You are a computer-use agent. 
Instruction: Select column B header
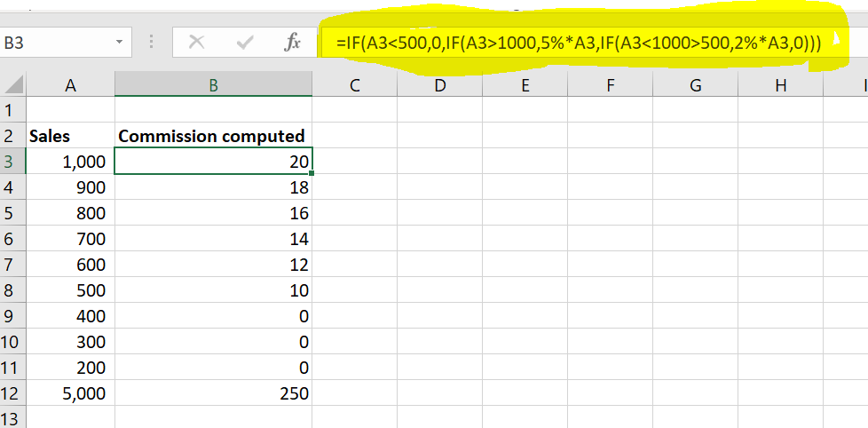point(213,84)
